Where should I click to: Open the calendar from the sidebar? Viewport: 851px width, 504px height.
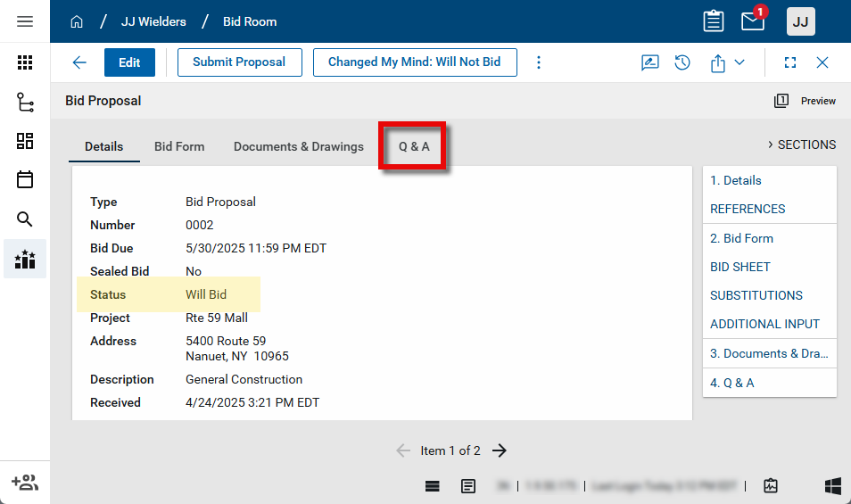tap(25, 180)
